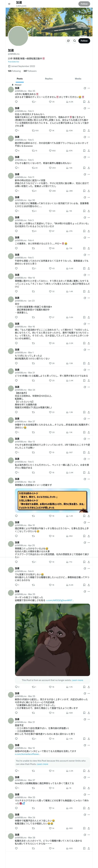Screen dimensions: 98x868
Task: Switch to the Replies tab
Action: [49, 79]
